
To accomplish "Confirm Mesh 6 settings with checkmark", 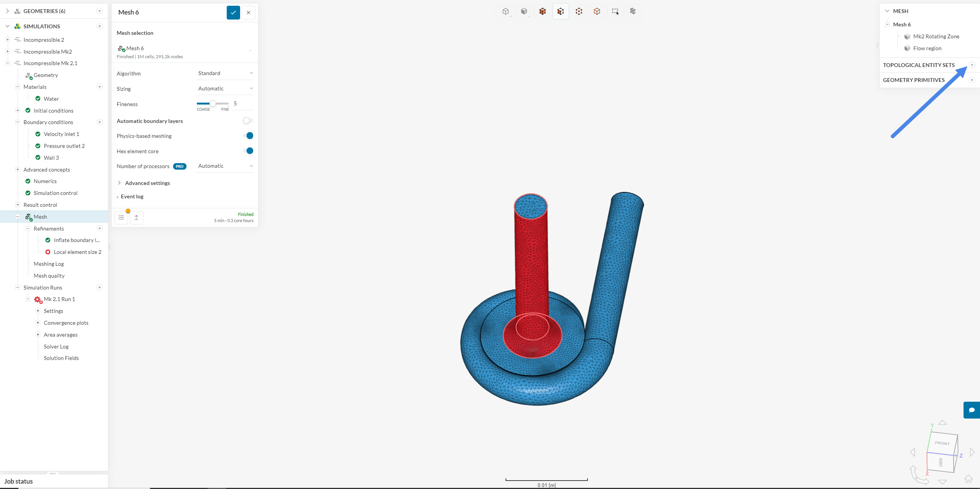I will pyautogui.click(x=233, y=12).
